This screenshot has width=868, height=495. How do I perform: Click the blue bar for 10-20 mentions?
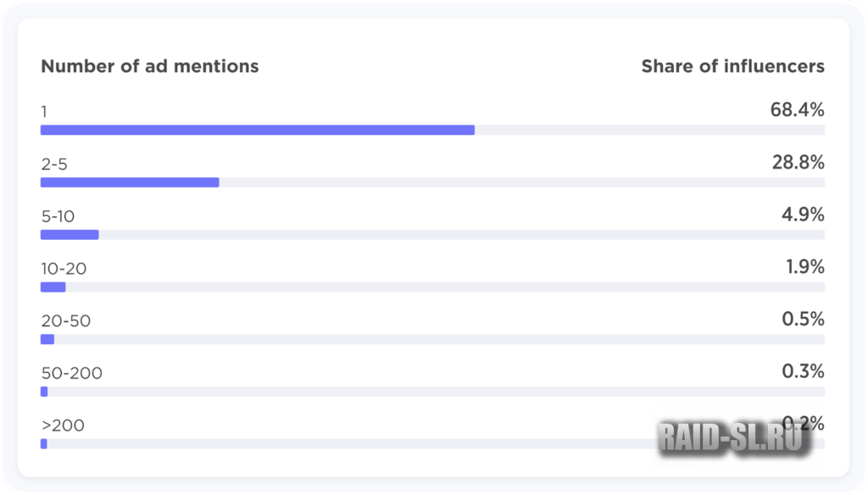click(53, 287)
